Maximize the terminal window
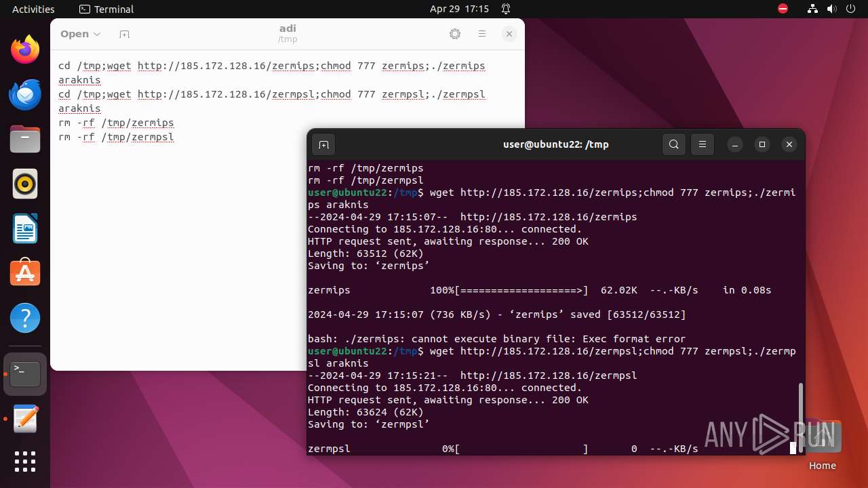This screenshot has width=868, height=488. coord(762,144)
